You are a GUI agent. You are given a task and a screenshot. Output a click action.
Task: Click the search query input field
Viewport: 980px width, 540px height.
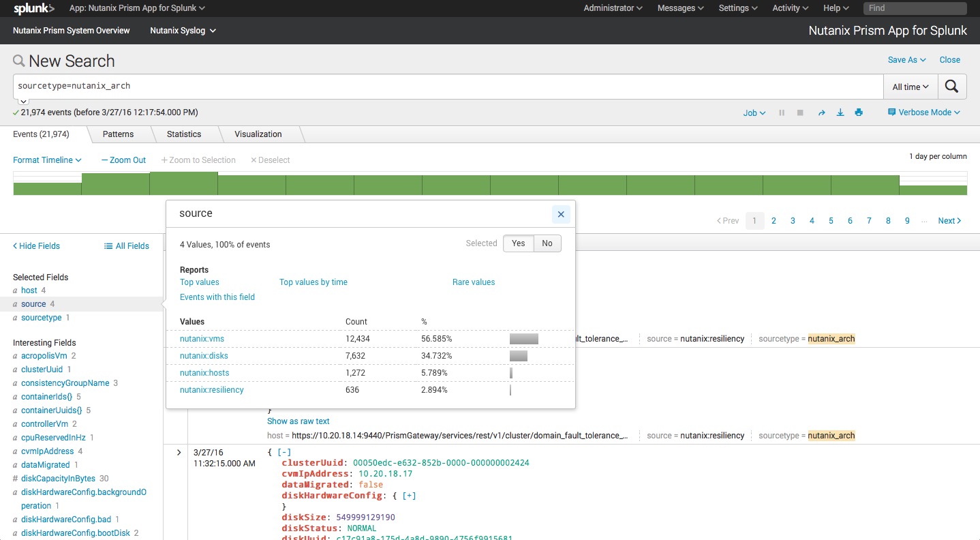tap(448, 87)
